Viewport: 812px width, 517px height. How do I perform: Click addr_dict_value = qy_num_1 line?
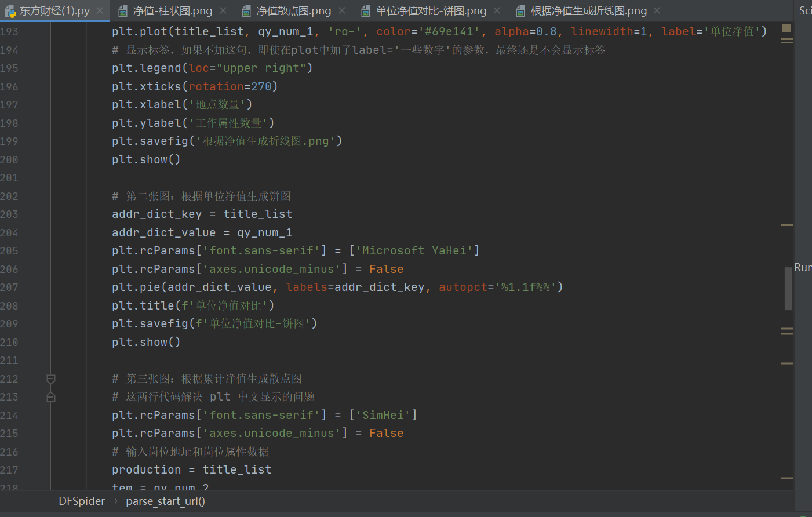point(202,233)
